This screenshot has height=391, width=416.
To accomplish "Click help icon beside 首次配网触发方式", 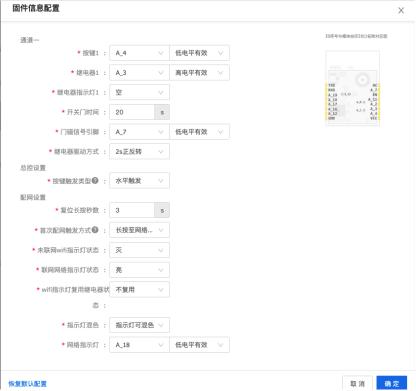I will tap(95, 230).
